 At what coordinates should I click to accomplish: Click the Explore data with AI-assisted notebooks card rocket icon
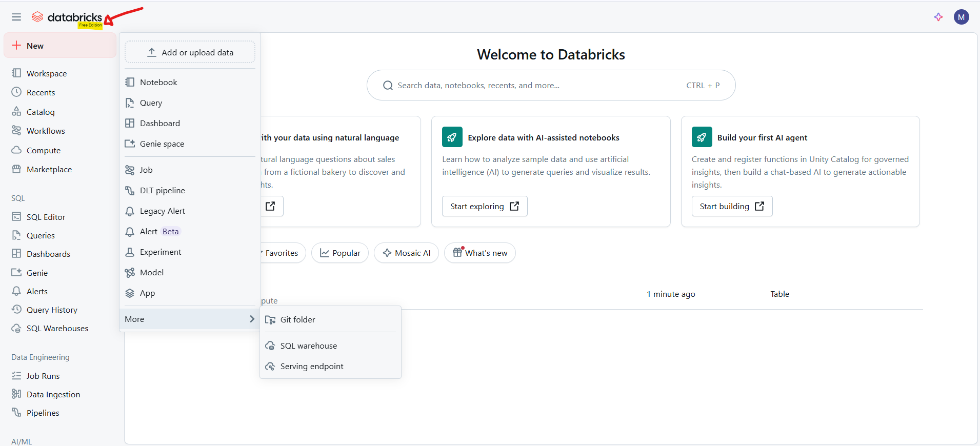pos(452,137)
